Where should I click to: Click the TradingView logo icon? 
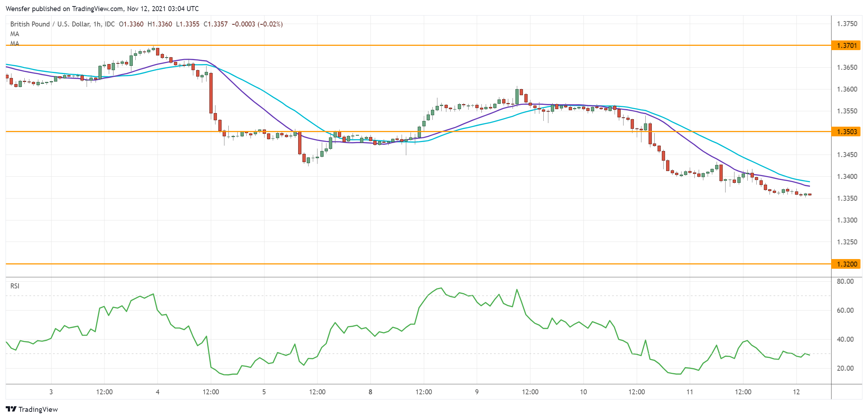click(x=11, y=409)
